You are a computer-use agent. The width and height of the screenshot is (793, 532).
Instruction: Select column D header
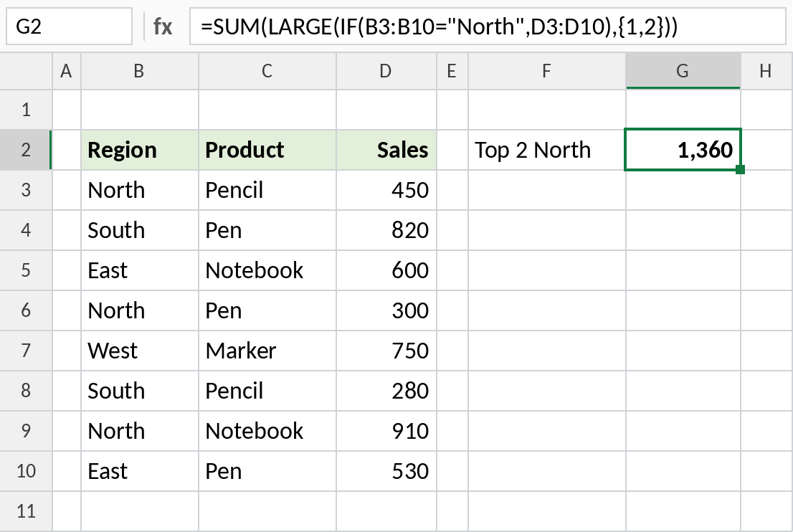pos(386,71)
